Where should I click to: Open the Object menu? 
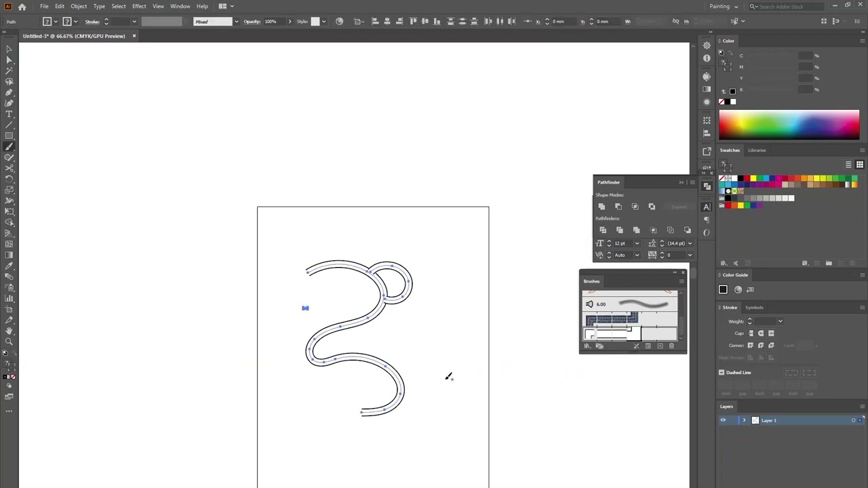[79, 6]
